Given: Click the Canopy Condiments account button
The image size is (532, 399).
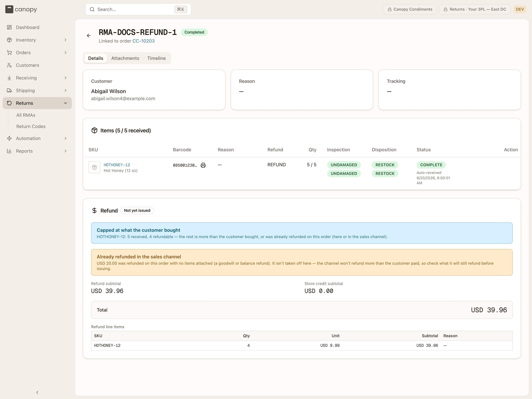Looking at the screenshot, I should coord(410,9).
